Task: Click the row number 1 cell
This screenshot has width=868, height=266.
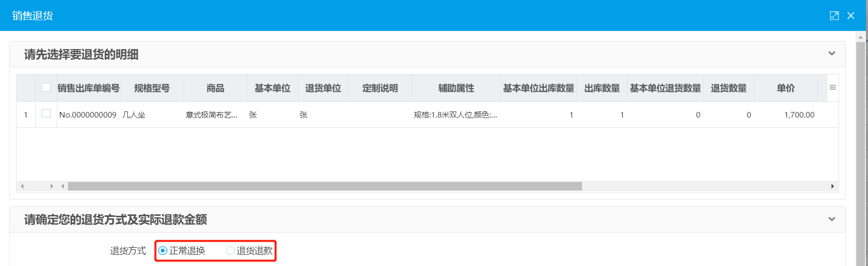Action: [x=26, y=115]
